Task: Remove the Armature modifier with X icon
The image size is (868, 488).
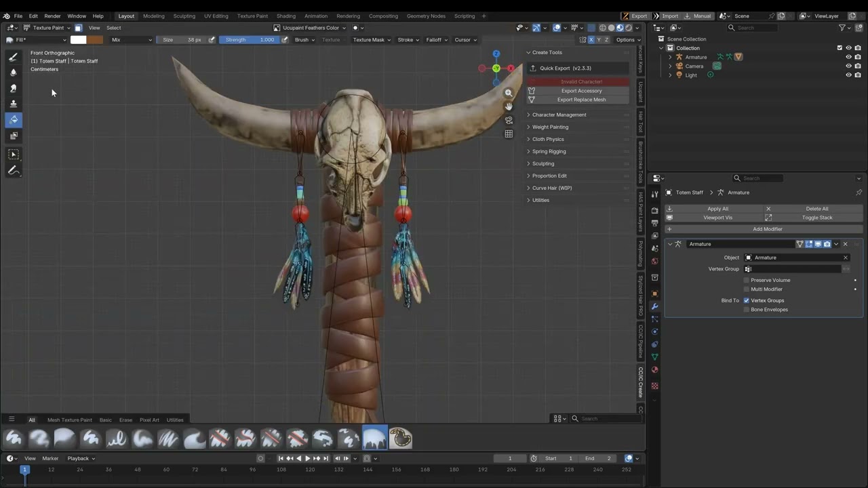Action: [x=845, y=244]
